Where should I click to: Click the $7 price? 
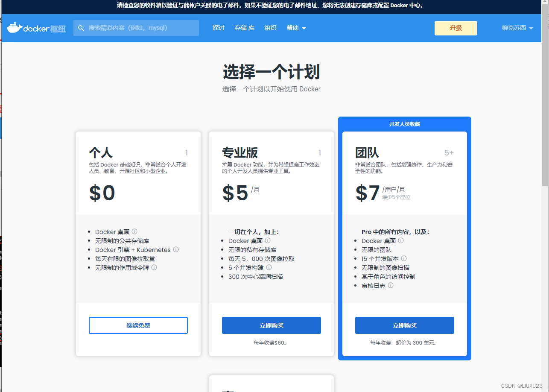click(368, 193)
